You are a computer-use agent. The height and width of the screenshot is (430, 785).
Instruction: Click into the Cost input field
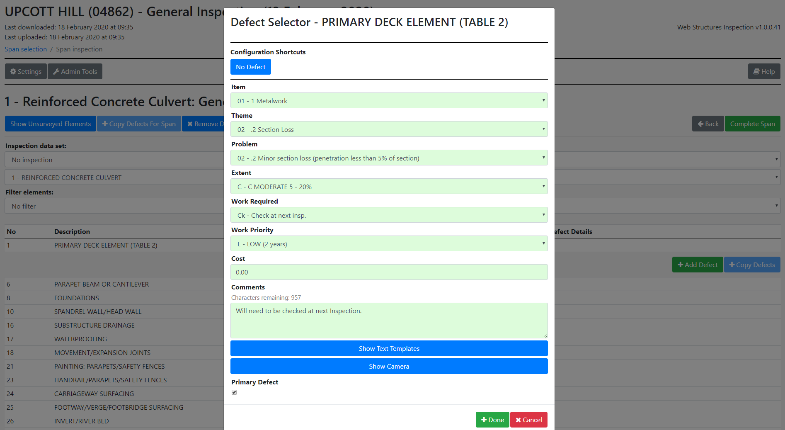(x=389, y=272)
